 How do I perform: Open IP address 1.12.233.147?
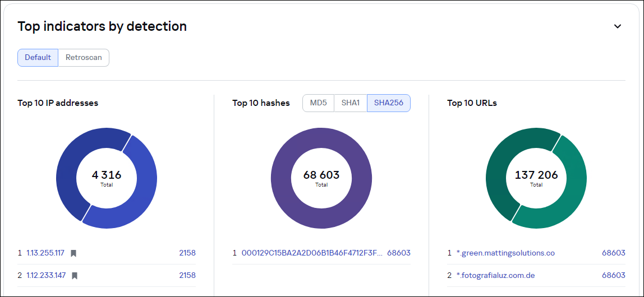(46, 276)
